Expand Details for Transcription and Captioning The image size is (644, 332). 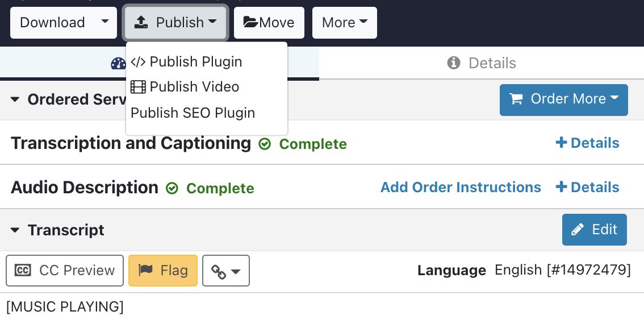[587, 143]
